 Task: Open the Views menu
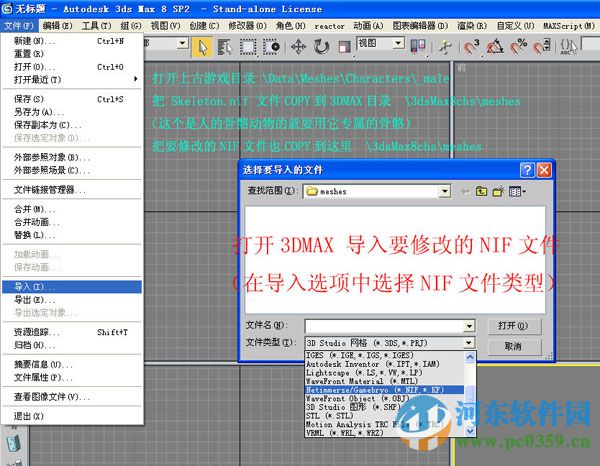click(165, 26)
